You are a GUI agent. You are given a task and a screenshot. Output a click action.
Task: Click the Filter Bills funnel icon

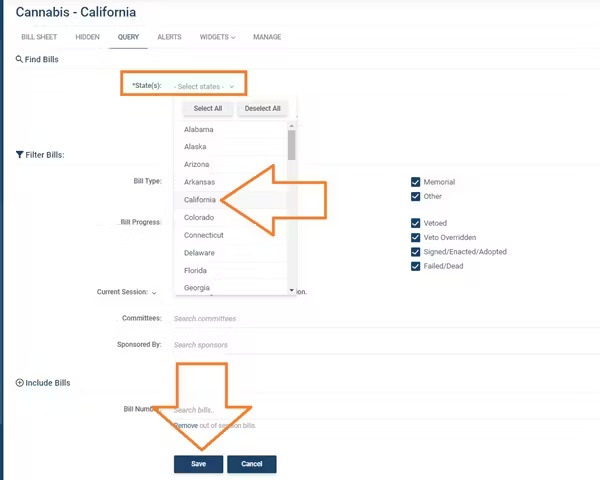(20, 155)
